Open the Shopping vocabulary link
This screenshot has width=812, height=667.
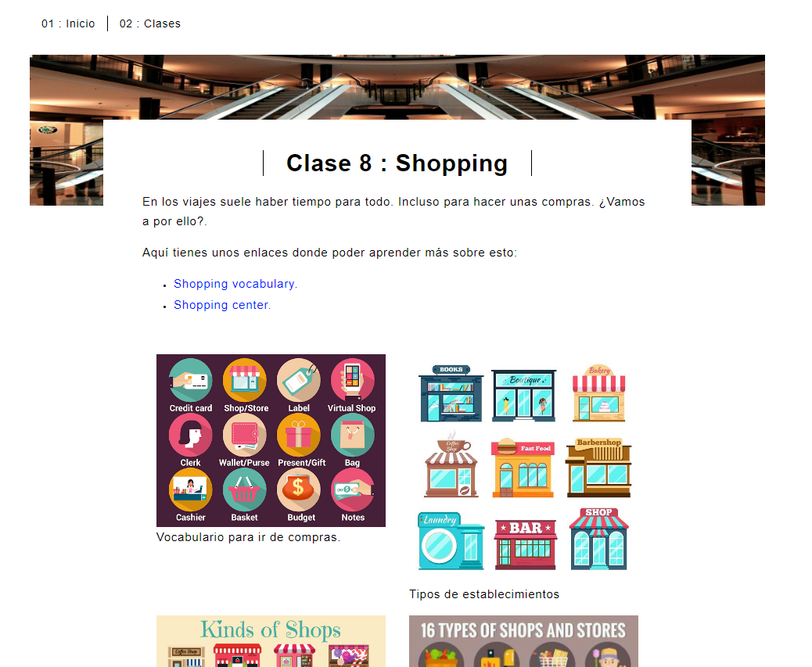235,284
